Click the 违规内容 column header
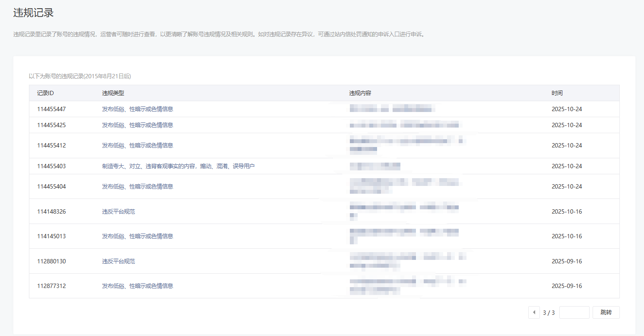This screenshot has height=336, width=644. pyautogui.click(x=360, y=93)
